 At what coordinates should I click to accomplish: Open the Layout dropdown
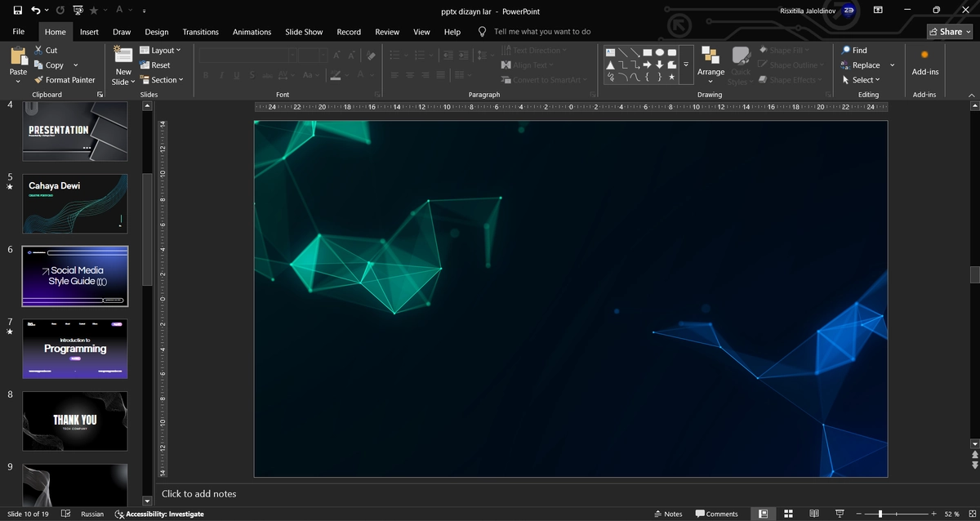tap(161, 50)
